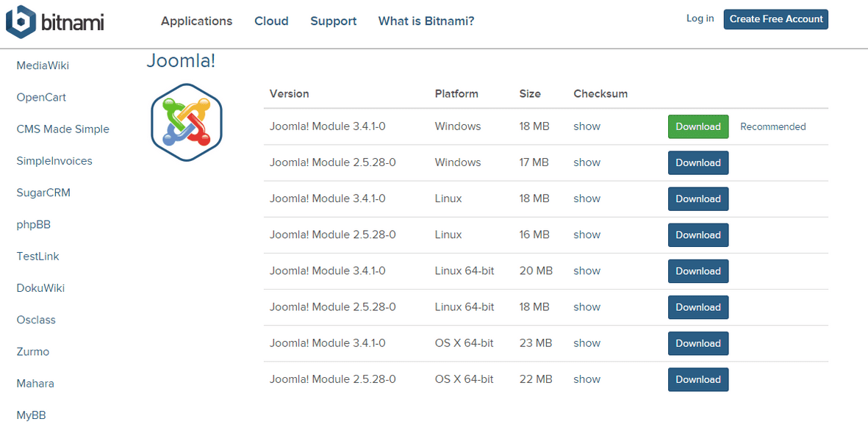The height and width of the screenshot is (430, 868).
Task: Show checksum for OS X 23 MB module
Action: click(x=587, y=343)
